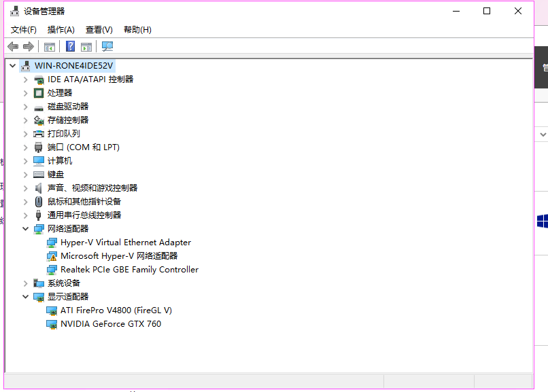Expand the 通用串行总线控制器 node
The height and width of the screenshot is (392, 548).
26,215
